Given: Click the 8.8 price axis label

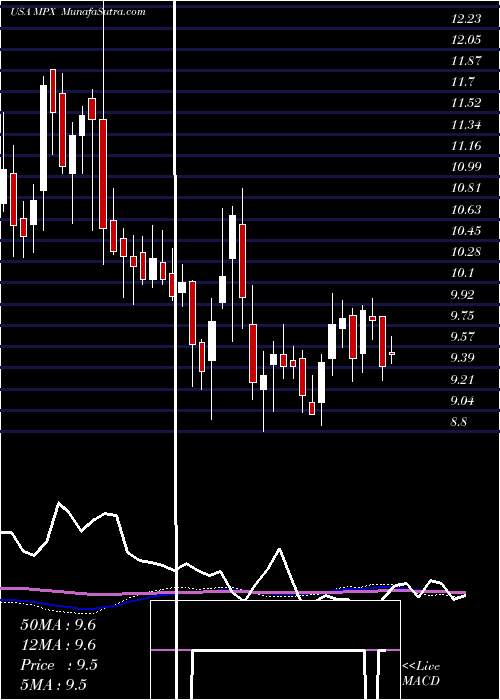Looking at the screenshot, I should click(459, 421).
